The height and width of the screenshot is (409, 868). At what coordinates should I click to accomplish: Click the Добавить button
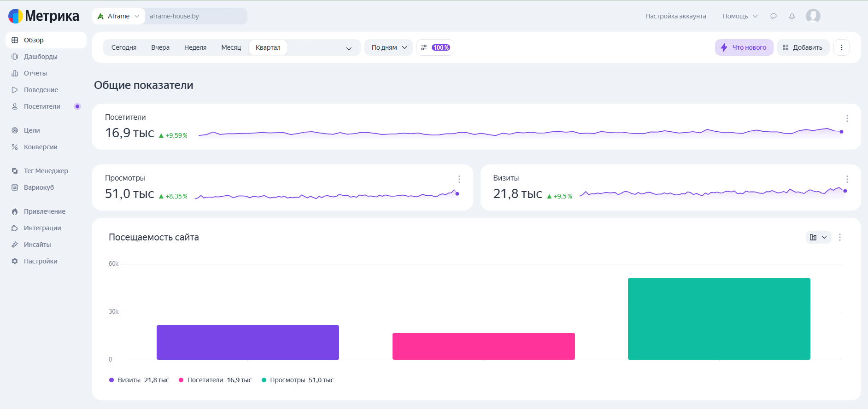[x=803, y=47]
